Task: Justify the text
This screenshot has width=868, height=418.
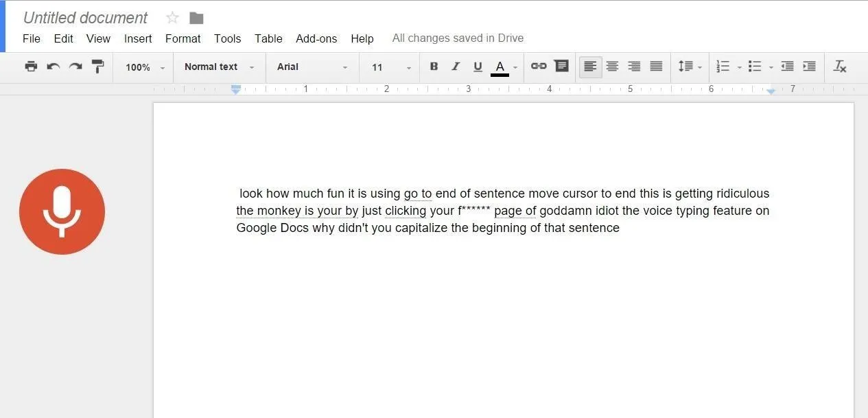Action: [656, 67]
